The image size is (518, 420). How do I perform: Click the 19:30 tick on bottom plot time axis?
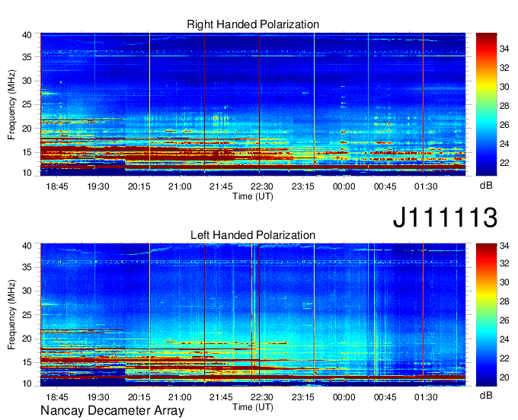pos(98,397)
